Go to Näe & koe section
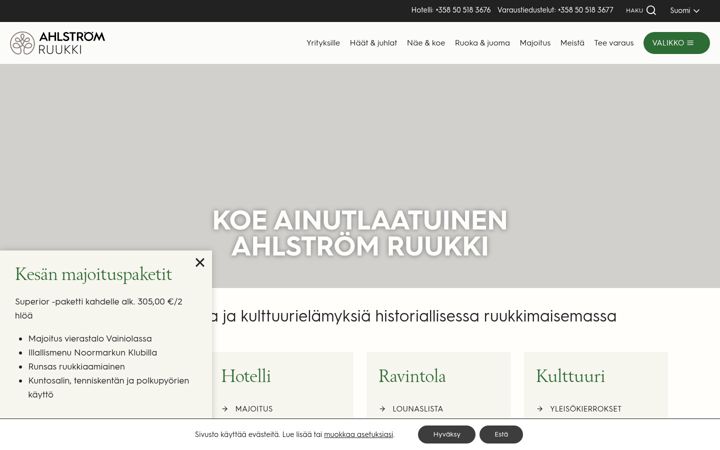720x450 pixels. [x=426, y=43]
